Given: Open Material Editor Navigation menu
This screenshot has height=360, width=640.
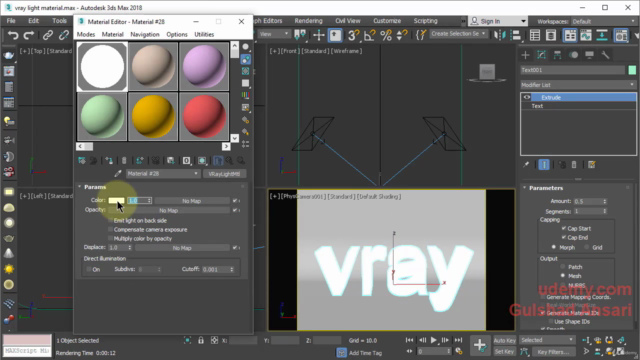Looking at the screenshot, I should pyautogui.click(x=145, y=34).
